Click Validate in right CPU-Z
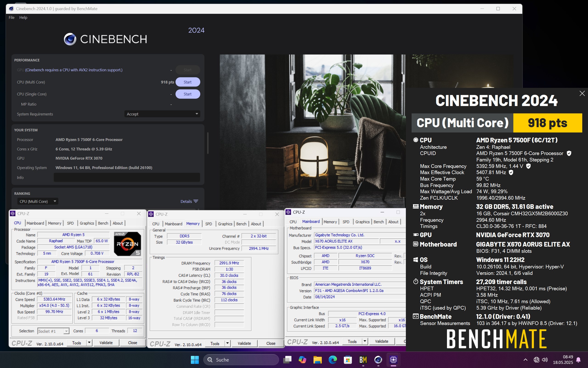Viewport: 588px width, 368px height. point(382,342)
